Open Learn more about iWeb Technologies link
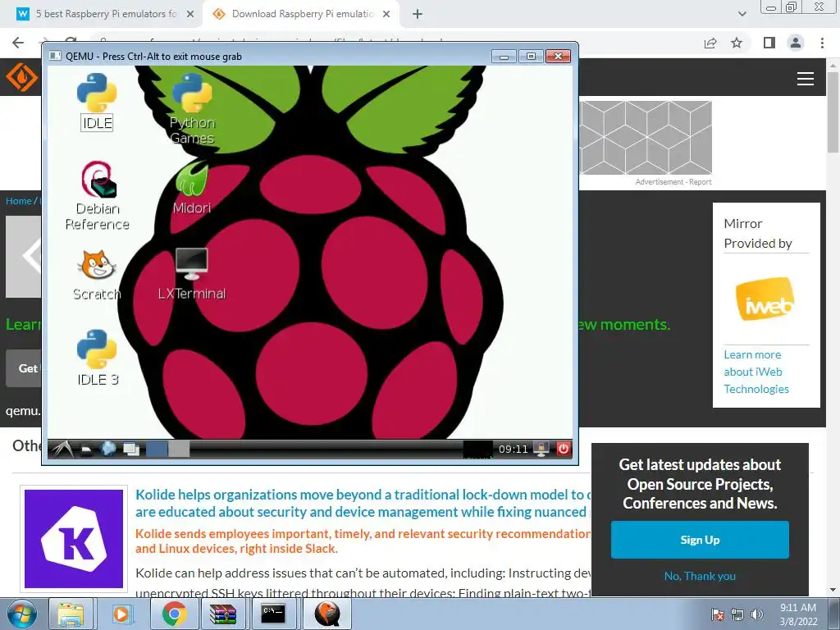 tap(756, 372)
